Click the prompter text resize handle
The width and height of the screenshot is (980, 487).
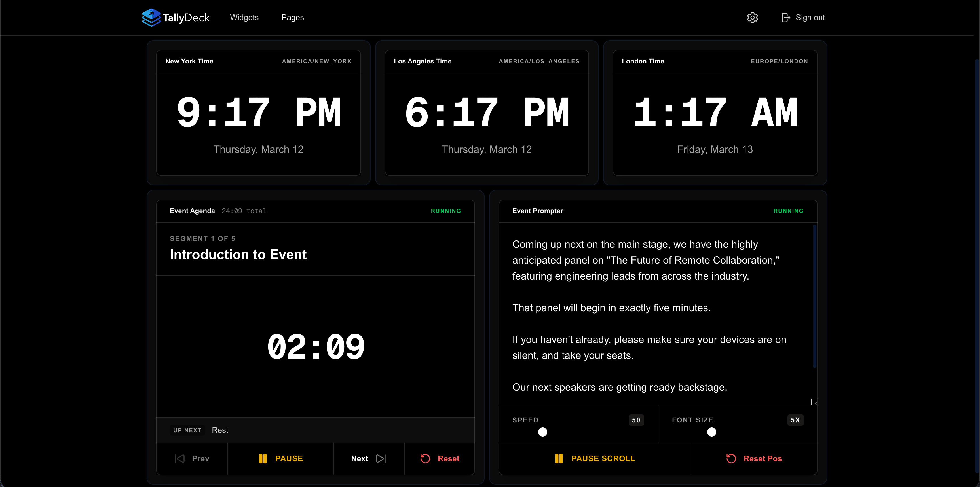click(814, 401)
